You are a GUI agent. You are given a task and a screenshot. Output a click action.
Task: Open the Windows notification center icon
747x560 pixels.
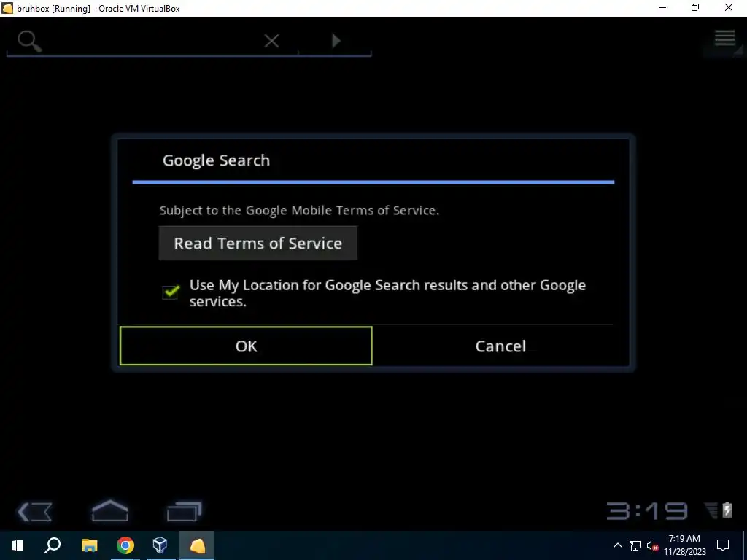[723, 545]
